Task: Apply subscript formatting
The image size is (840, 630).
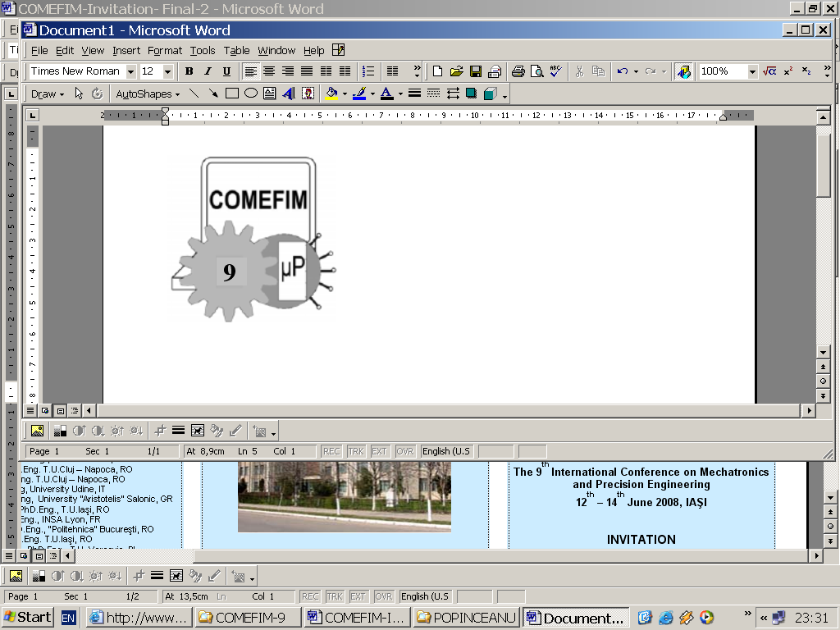Action: tap(806, 71)
